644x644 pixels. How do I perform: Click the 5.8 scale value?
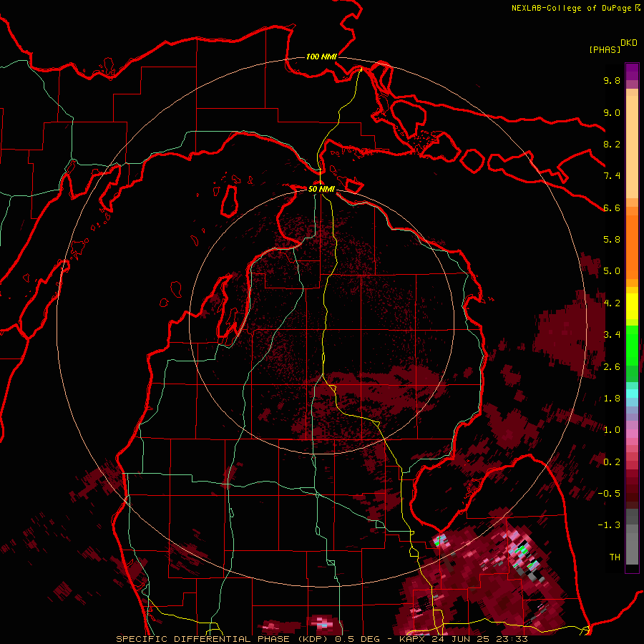[x=612, y=240]
